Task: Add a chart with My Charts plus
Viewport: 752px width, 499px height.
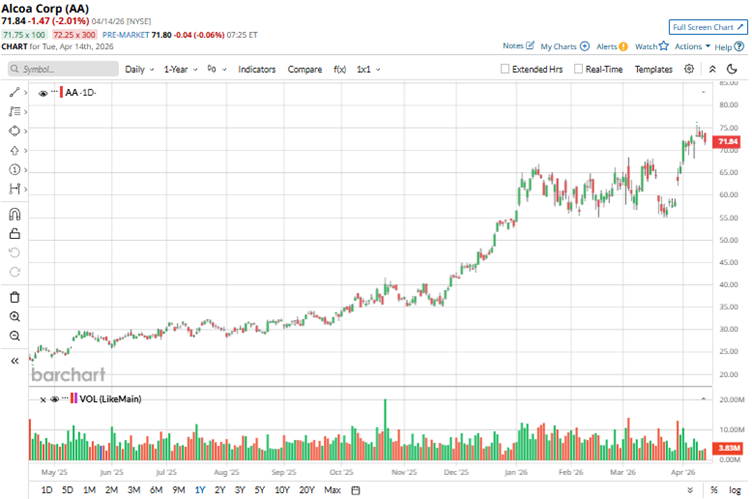Action: click(x=585, y=46)
